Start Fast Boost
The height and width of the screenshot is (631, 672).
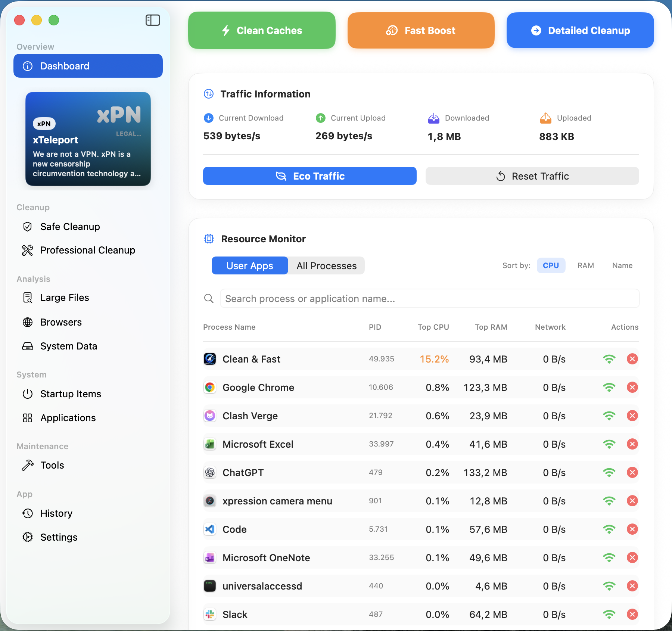point(421,30)
